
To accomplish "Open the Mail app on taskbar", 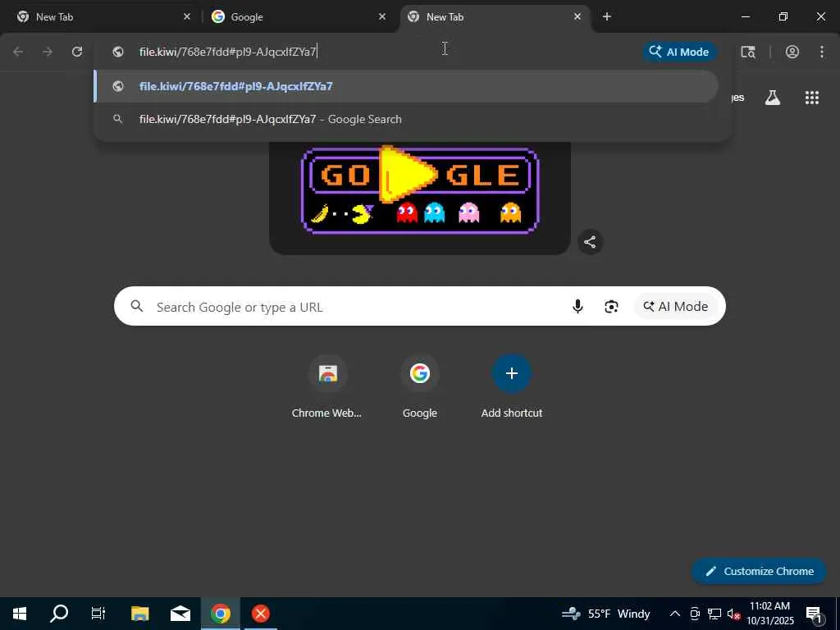I will pos(180,614).
